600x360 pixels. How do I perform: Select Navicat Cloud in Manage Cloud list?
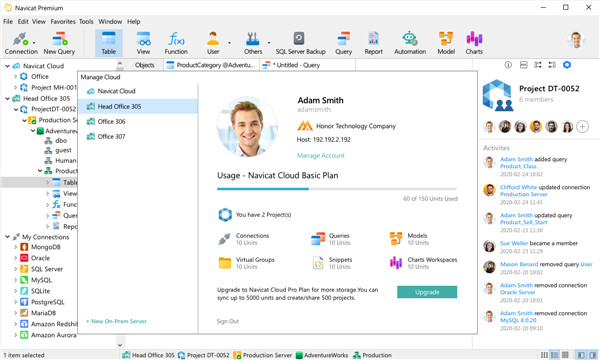pos(138,91)
